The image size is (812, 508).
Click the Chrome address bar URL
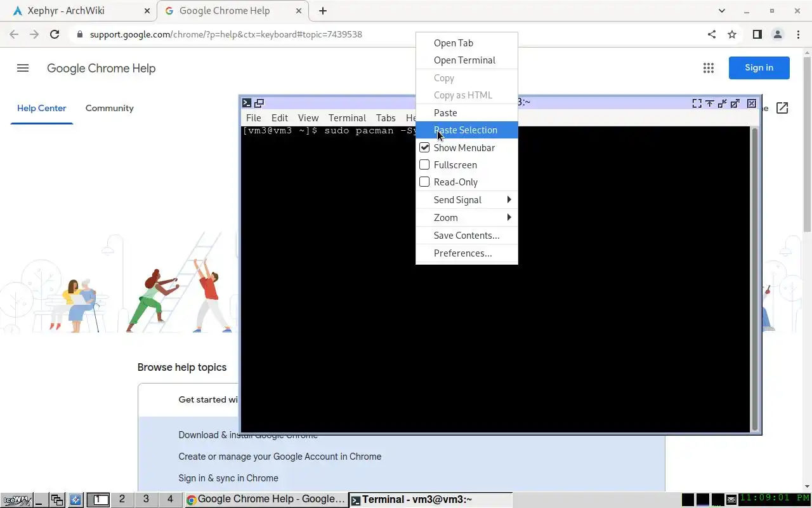(226, 34)
